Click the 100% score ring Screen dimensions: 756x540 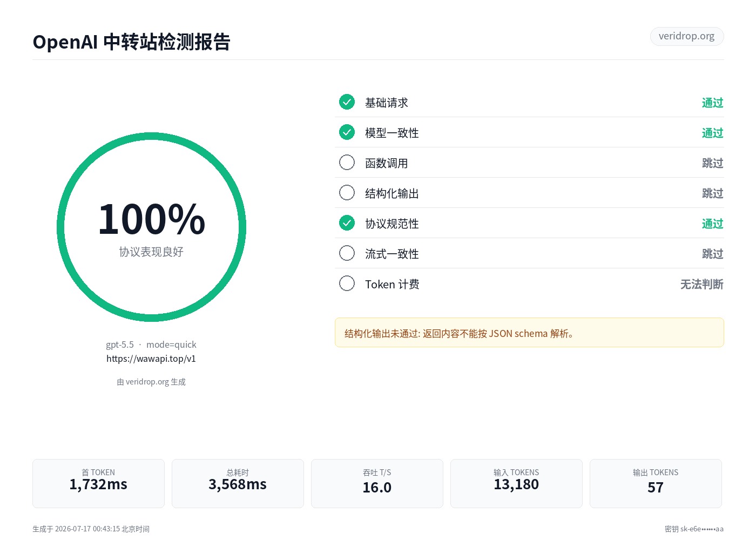(151, 227)
